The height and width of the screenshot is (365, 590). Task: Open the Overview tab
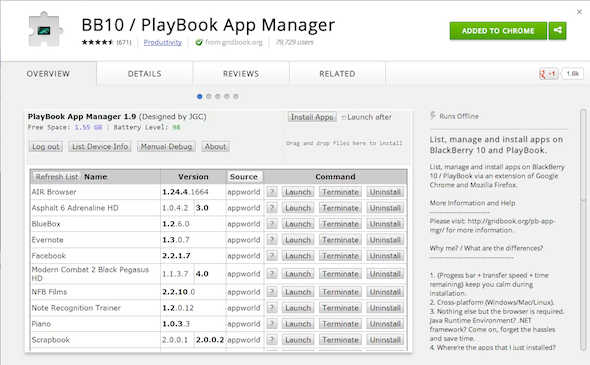click(x=48, y=74)
